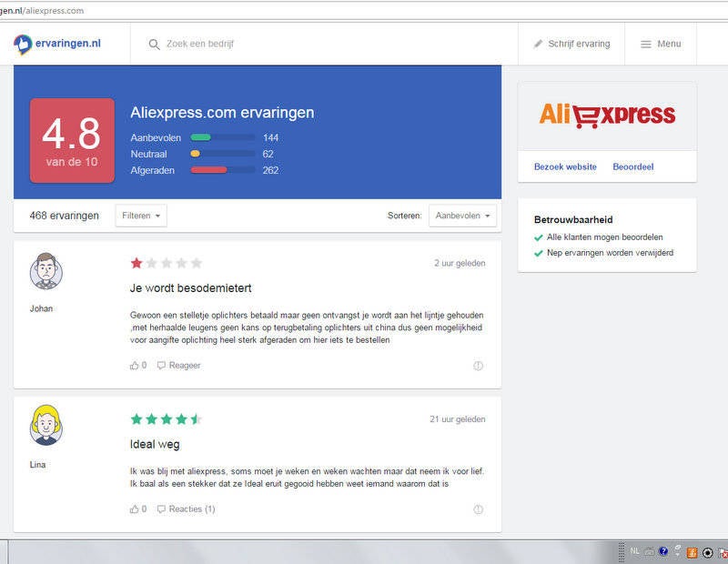Click the 'Sorteren:' label
Screen dimensions: 728x564
tap(404, 216)
